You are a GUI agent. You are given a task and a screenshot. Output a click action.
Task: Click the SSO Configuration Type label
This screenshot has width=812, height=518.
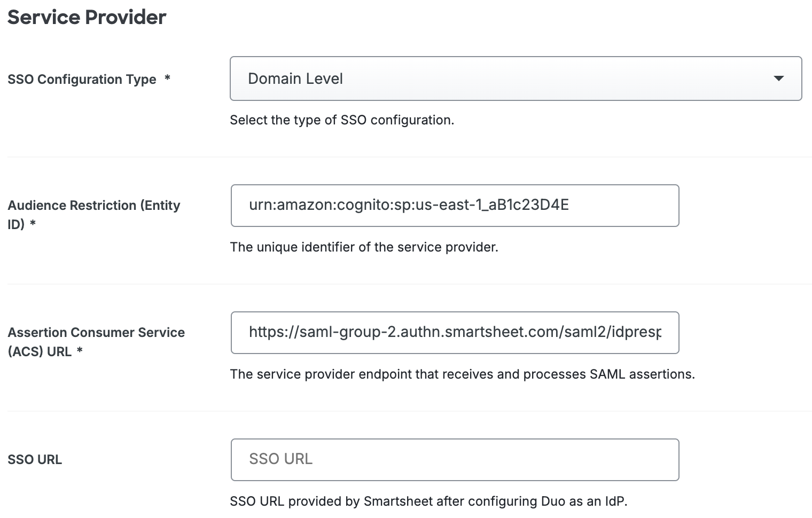(x=83, y=79)
